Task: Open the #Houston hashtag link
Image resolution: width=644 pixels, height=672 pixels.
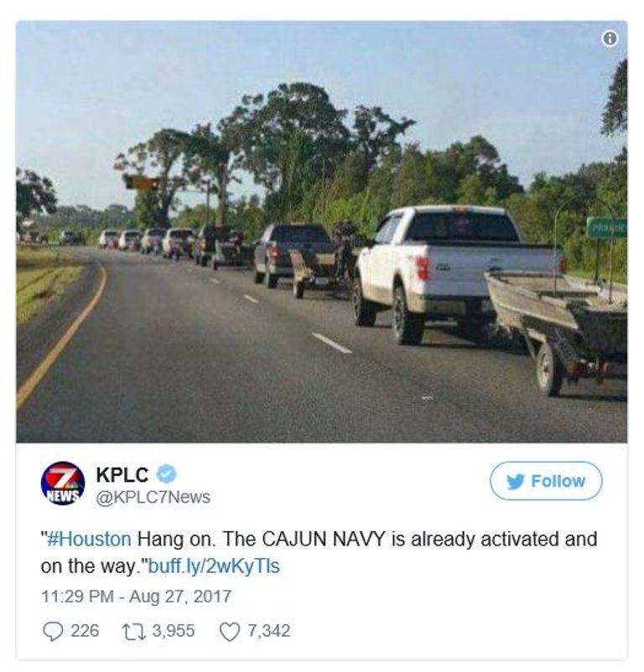Action: point(89,539)
